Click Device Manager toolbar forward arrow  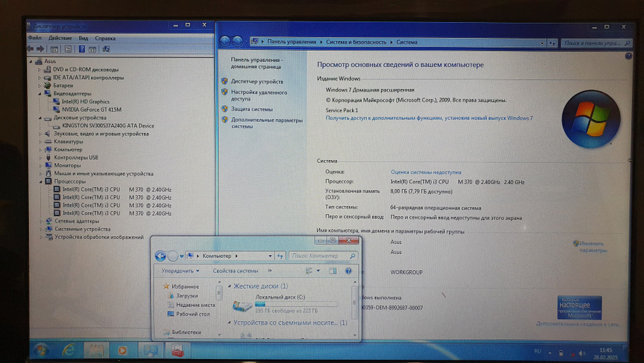point(40,49)
